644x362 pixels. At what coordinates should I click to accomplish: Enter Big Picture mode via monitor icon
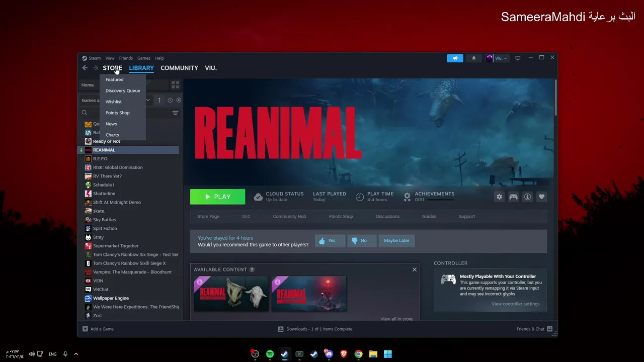518,58
